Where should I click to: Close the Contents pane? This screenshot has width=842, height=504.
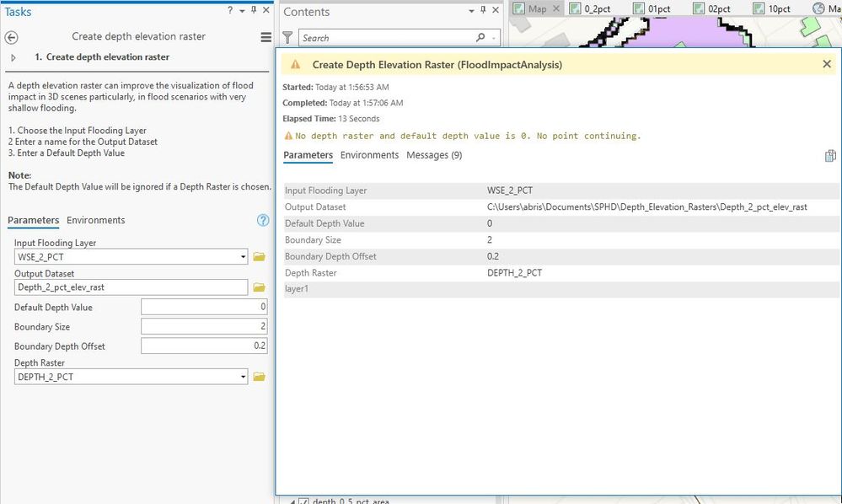[495, 10]
